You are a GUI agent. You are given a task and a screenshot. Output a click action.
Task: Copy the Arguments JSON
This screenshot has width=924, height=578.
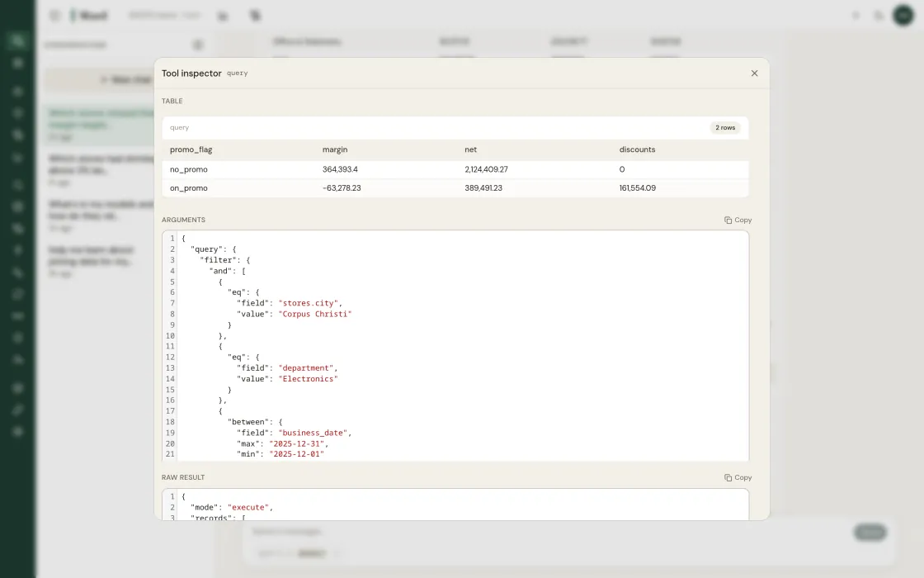coord(738,220)
